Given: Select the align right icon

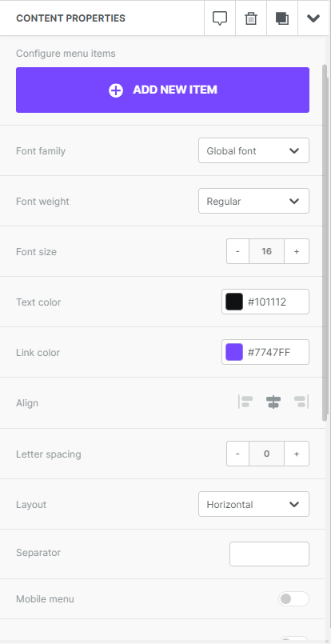Looking at the screenshot, I should pos(301,402).
